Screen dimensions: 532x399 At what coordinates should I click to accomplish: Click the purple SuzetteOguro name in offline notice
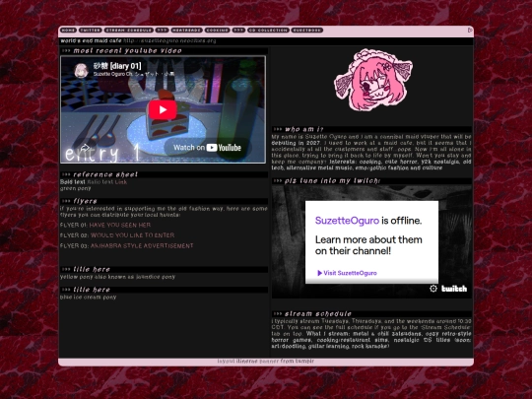(347, 221)
